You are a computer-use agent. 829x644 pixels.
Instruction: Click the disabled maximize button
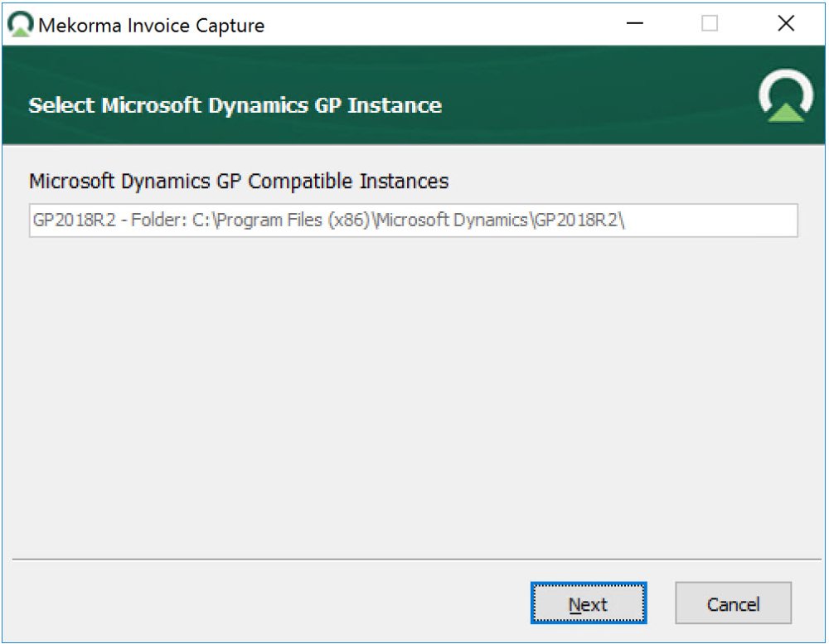point(710,24)
